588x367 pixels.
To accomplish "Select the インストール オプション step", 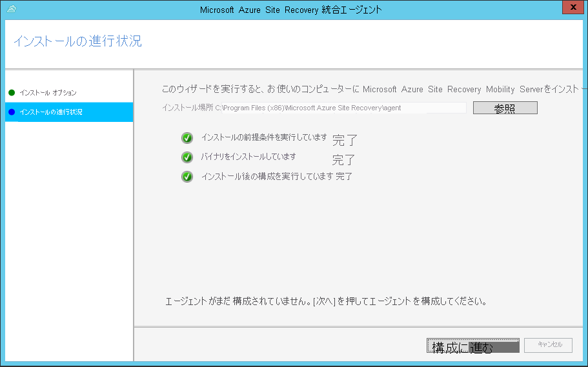I will 48,93.
